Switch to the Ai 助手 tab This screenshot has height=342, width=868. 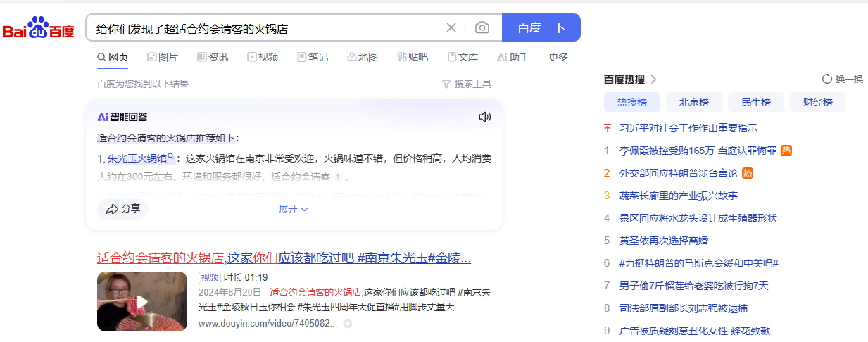tap(513, 57)
